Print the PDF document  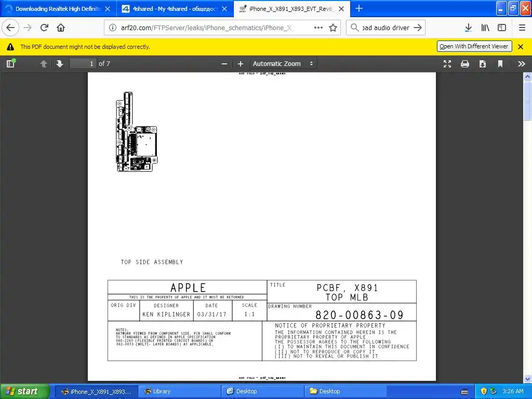coord(465,64)
